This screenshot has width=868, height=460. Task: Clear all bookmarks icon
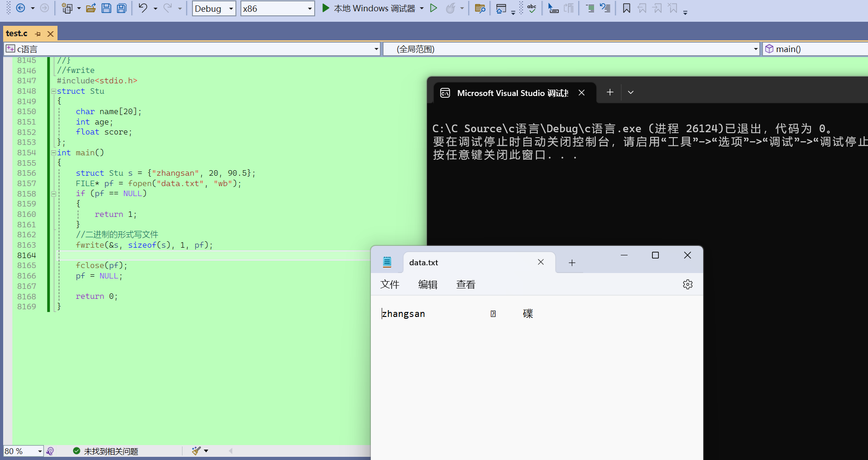(x=673, y=8)
